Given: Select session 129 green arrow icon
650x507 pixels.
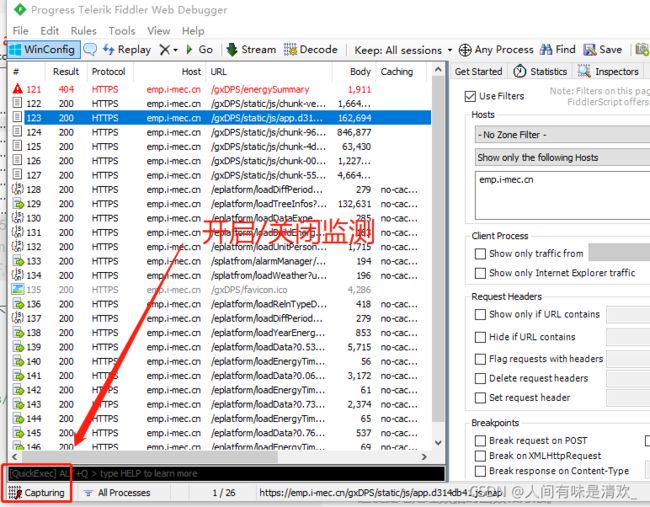Looking at the screenshot, I should pyautogui.click(x=18, y=204).
